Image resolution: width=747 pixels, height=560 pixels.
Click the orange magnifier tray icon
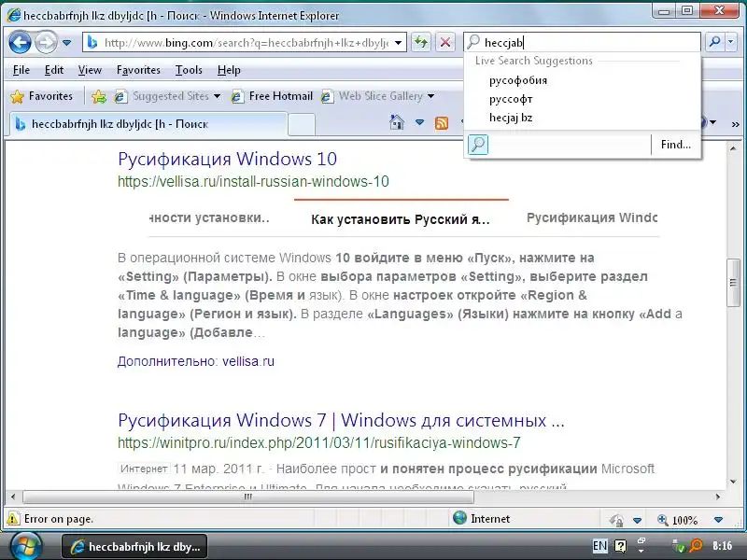pyautogui.click(x=696, y=546)
